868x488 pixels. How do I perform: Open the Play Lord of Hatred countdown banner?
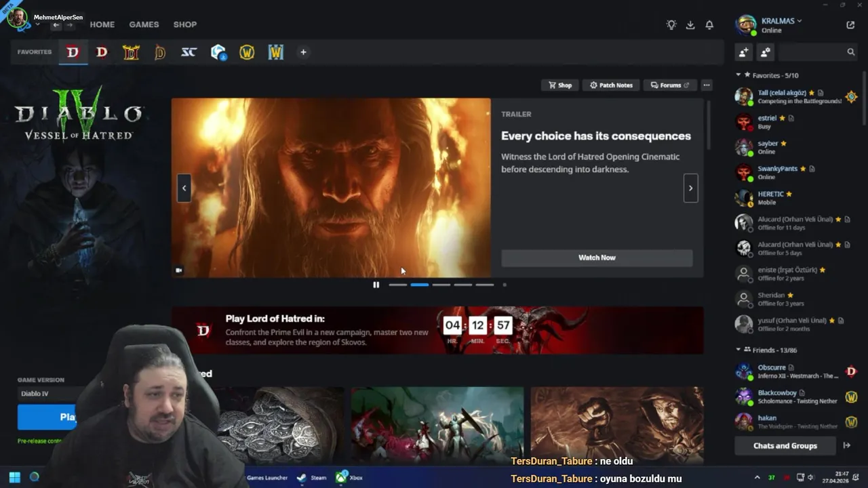(x=437, y=330)
